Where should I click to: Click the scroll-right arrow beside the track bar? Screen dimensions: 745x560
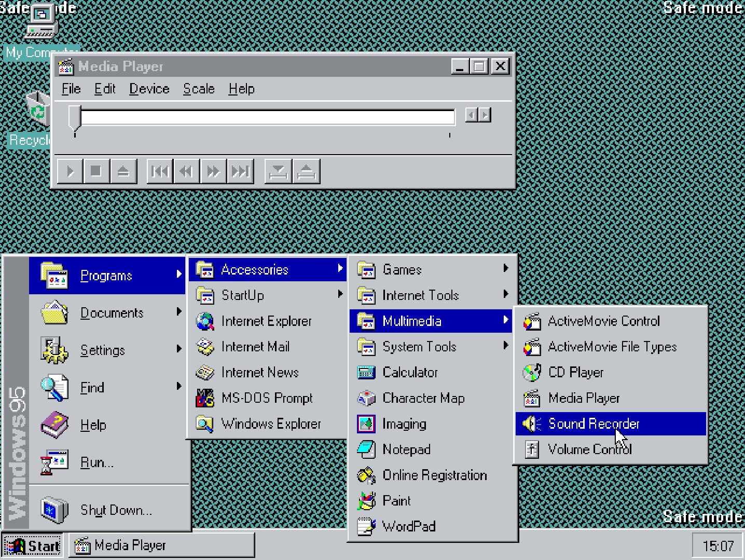pyautogui.click(x=485, y=115)
